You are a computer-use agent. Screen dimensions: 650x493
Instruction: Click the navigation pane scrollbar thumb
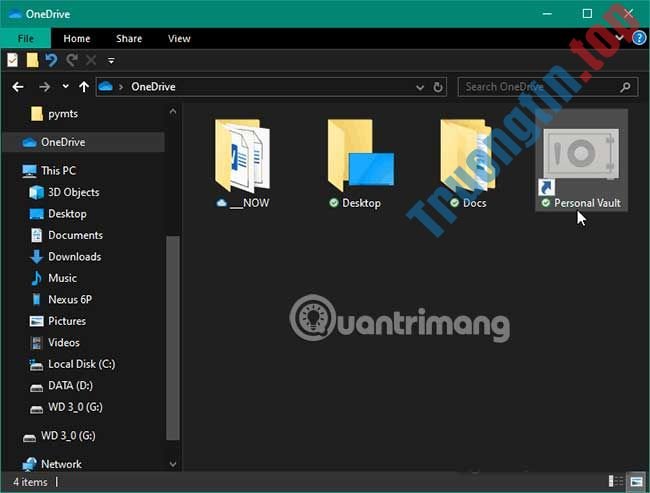pos(173,338)
